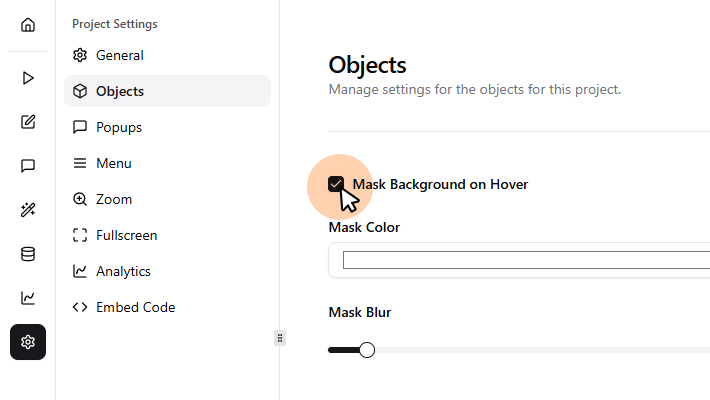Open the Menu settings page

[113, 163]
